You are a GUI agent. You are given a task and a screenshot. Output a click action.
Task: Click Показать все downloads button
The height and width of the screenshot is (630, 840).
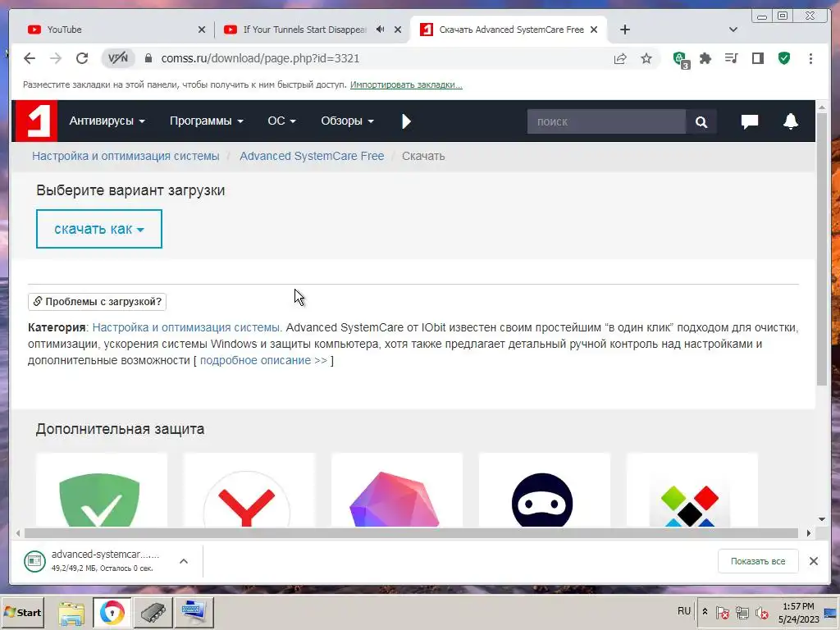point(758,561)
